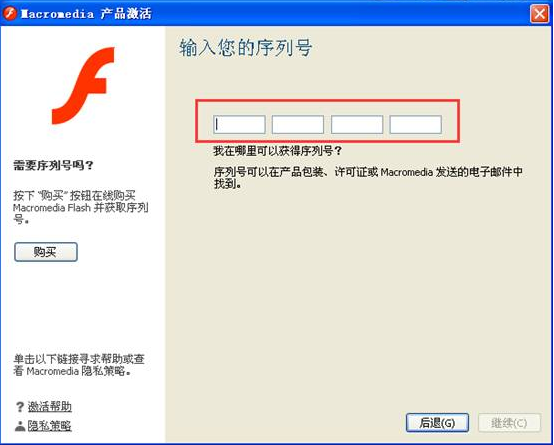Select the second serial number box
This screenshot has height=445, width=554.
tap(298, 124)
